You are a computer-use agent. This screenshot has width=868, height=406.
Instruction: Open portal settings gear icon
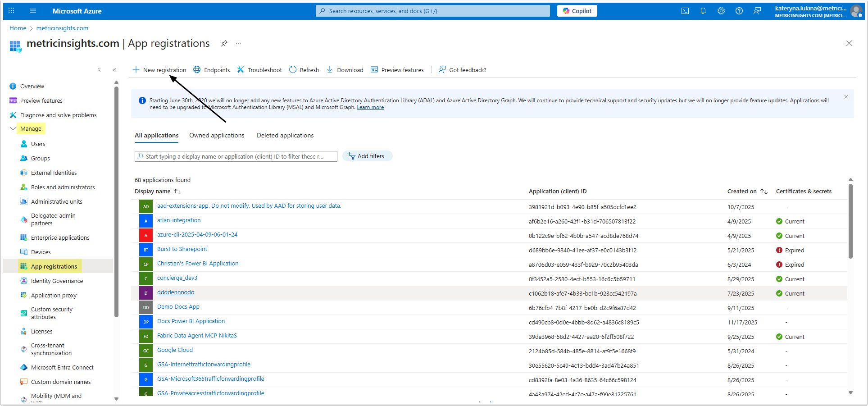click(721, 11)
